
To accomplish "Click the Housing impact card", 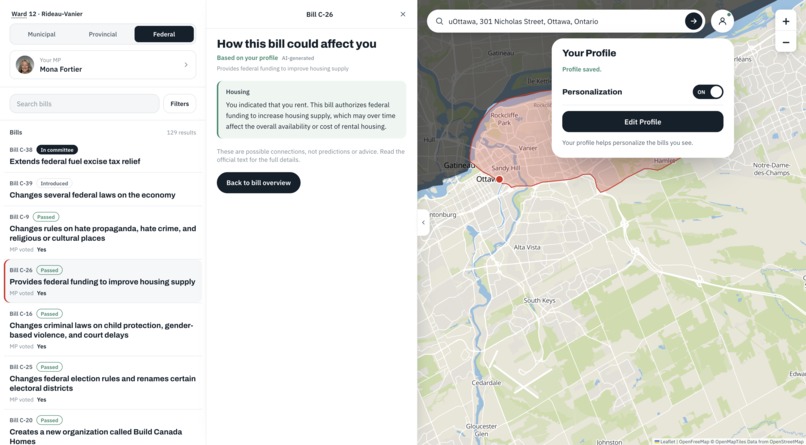I will coord(312,109).
